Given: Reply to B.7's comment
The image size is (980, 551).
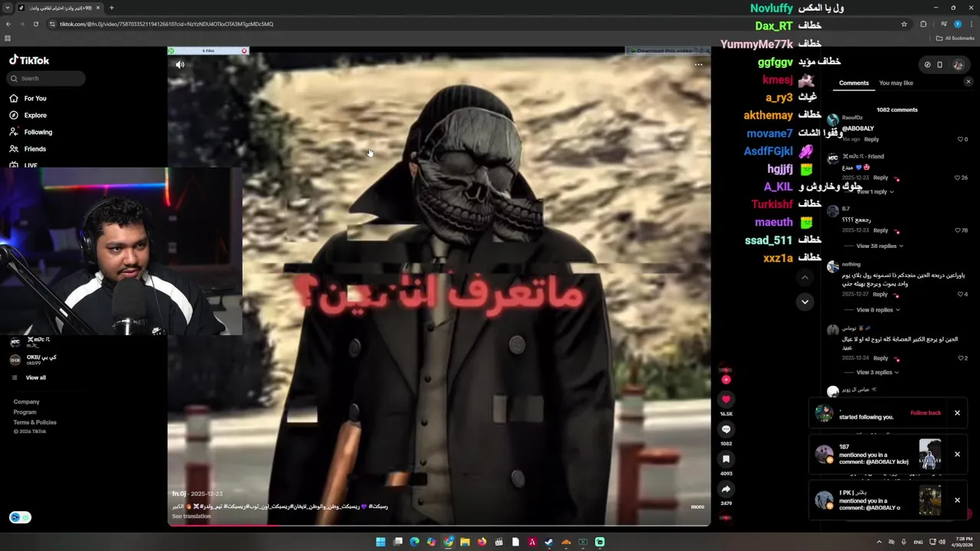Looking at the screenshot, I should point(880,230).
